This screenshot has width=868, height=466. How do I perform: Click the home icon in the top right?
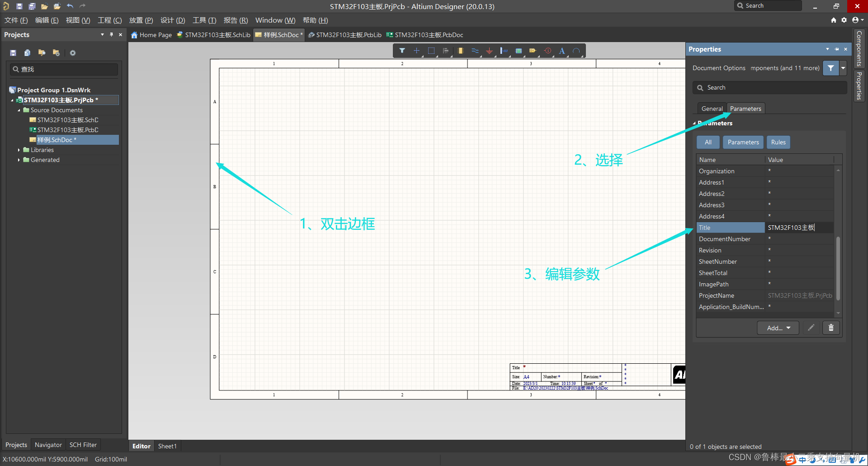834,20
